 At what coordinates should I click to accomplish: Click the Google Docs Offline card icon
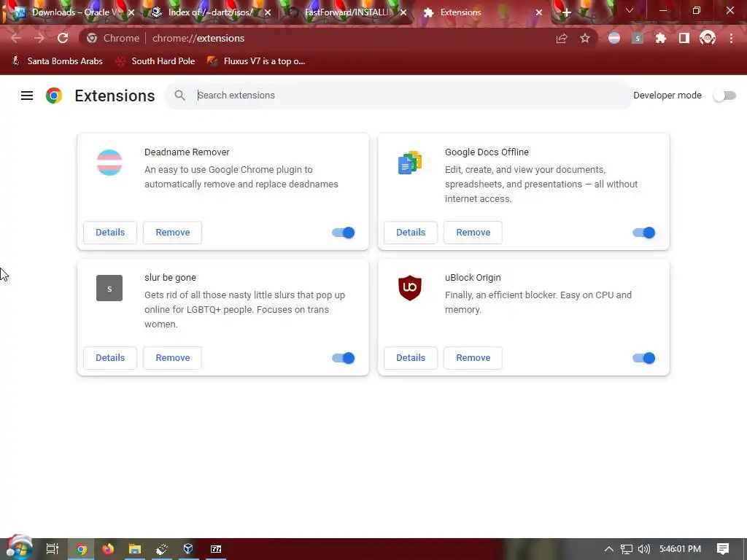(410, 163)
